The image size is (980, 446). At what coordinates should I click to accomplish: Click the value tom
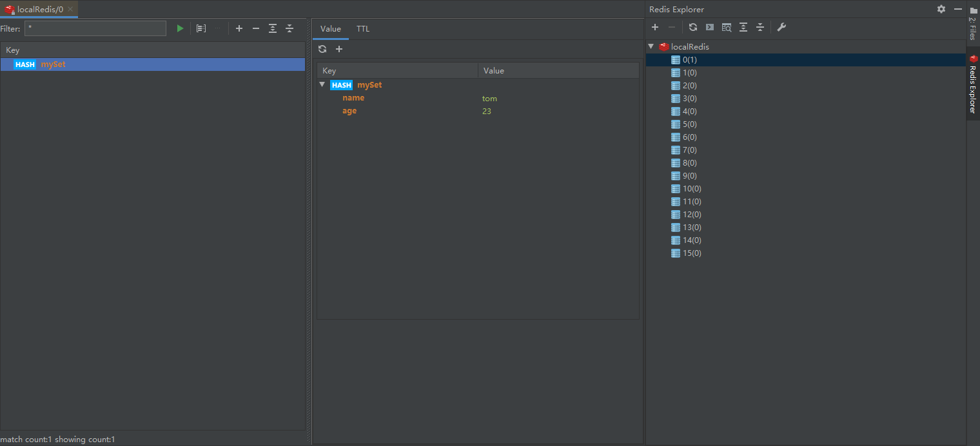tap(489, 99)
